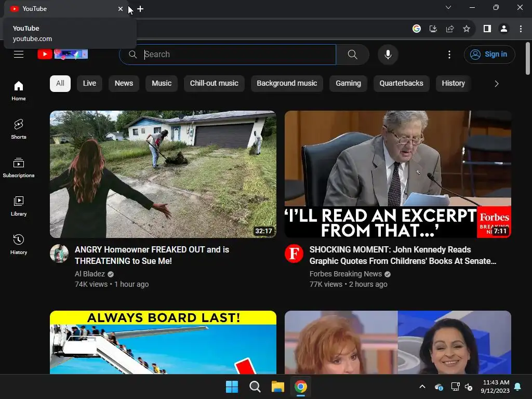Viewport: 532px width, 399px height.
Task: Open the Forbes Breaking News channel avatar
Action: [x=294, y=254]
